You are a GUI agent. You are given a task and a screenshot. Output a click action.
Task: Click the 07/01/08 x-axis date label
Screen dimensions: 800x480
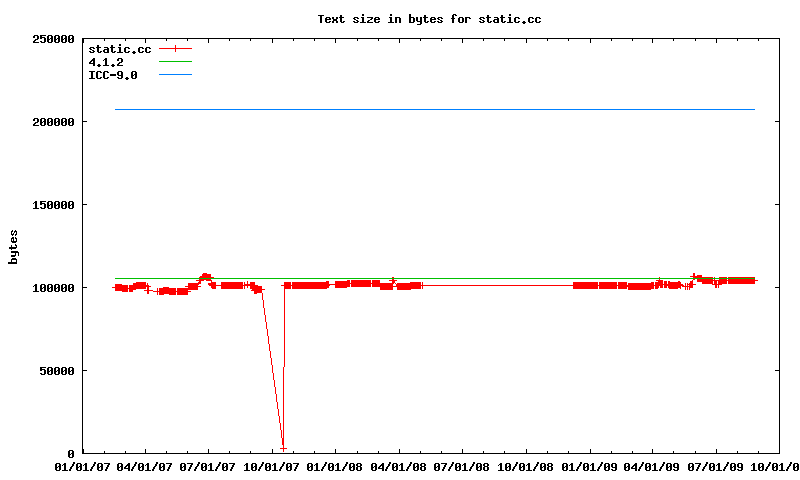(462, 466)
